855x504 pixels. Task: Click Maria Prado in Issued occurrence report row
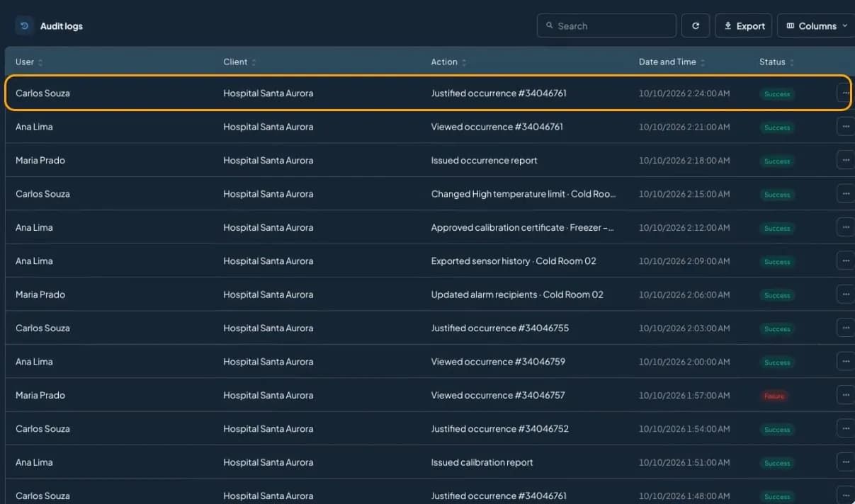[x=40, y=160]
